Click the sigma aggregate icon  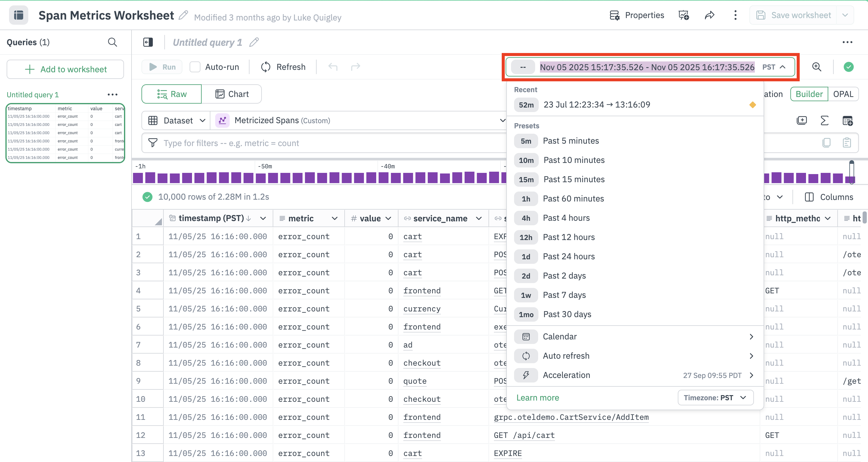point(824,120)
